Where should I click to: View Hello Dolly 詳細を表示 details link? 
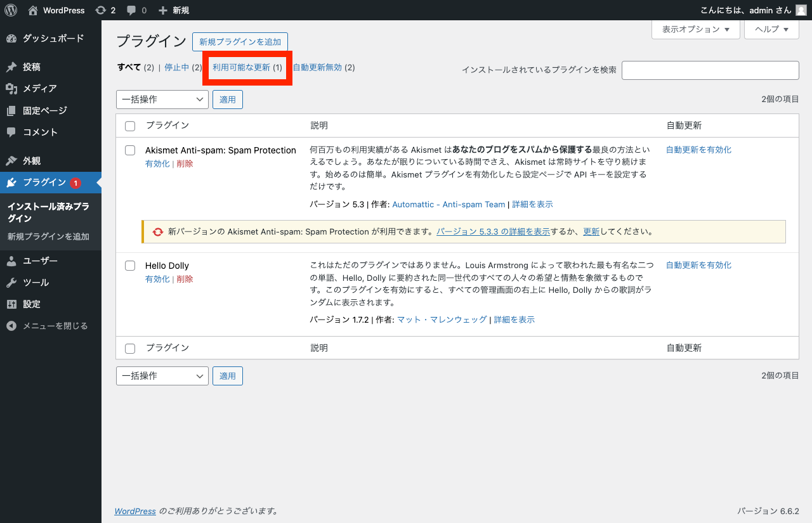pos(514,320)
